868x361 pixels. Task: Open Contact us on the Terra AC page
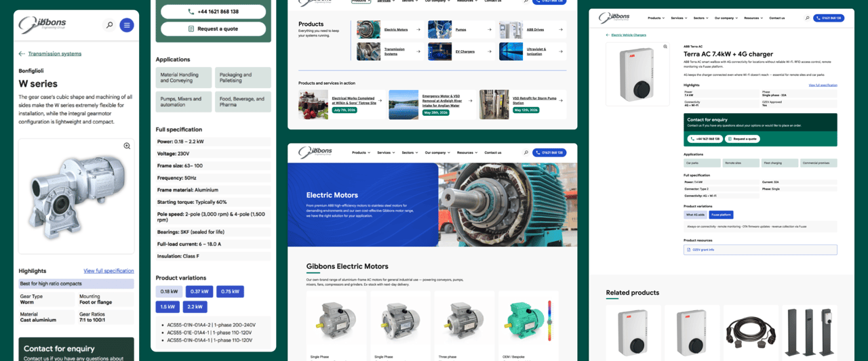(x=777, y=18)
